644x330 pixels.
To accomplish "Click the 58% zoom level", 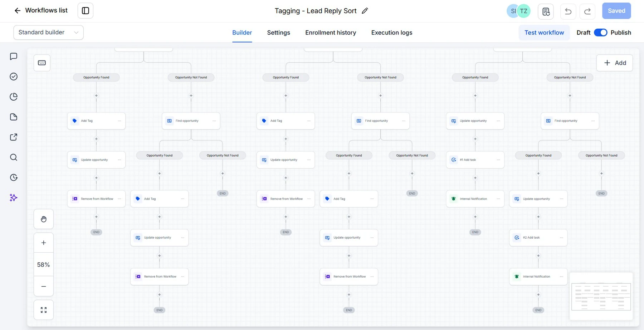I will click(44, 264).
